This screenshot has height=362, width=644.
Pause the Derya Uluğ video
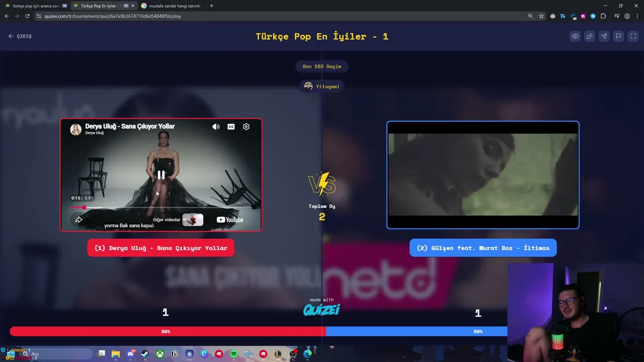pyautogui.click(x=161, y=175)
